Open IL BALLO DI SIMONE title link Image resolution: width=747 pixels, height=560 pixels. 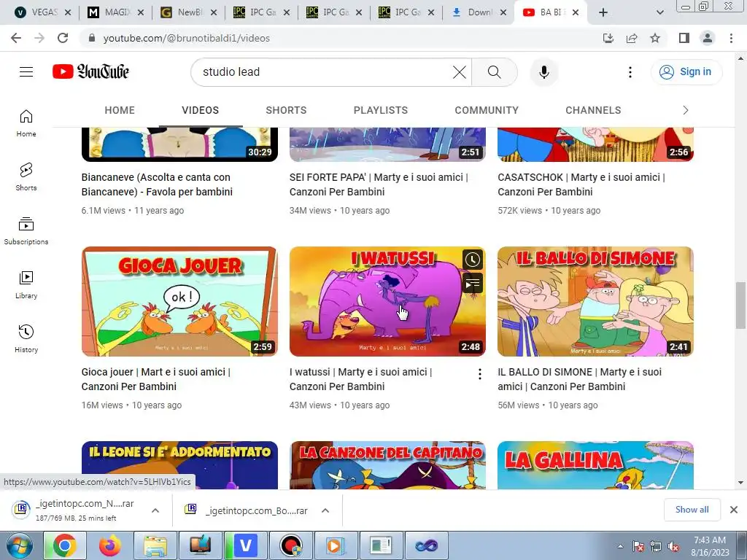click(579, 379)
